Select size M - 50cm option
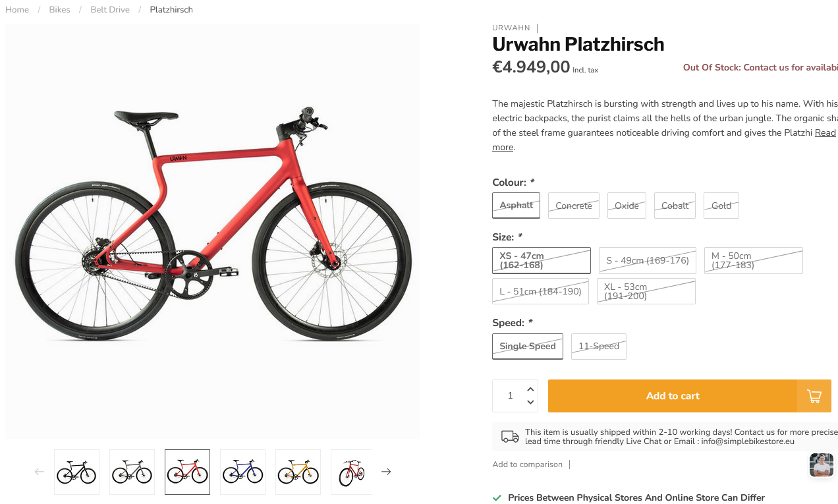This screenshot has height=504, width=838. [753, 260]
